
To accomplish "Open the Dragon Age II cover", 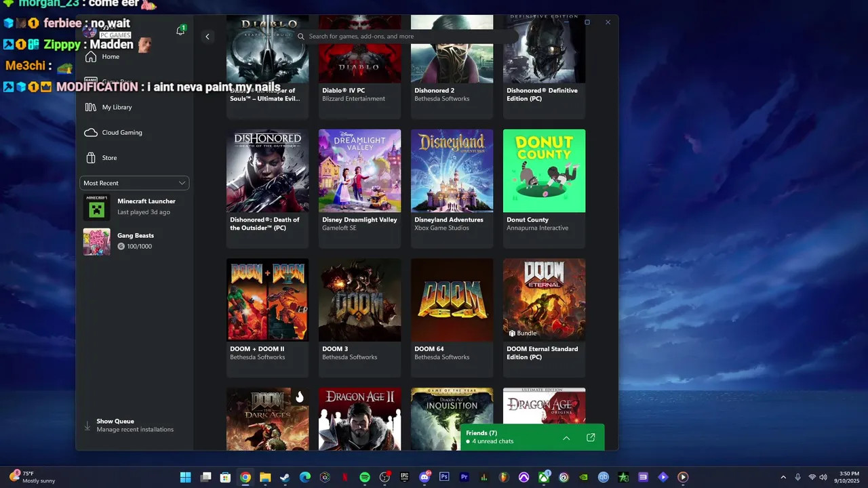I will point(359,419).
